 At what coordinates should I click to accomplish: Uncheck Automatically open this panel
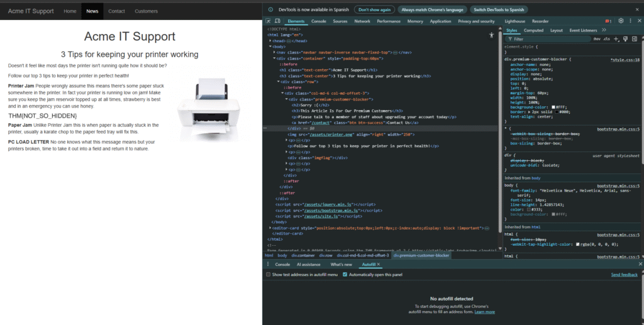click(x=345, y=275)
